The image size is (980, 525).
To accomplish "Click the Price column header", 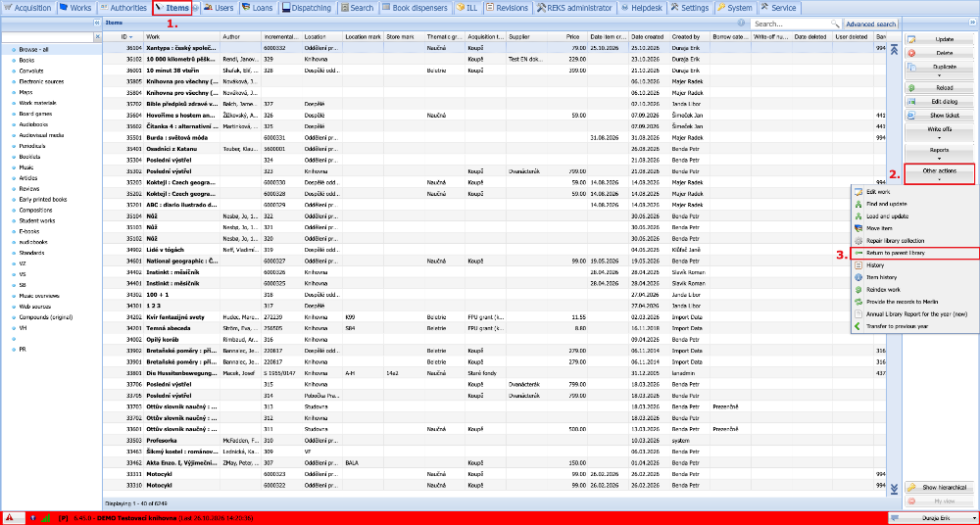I will point(568,37).
